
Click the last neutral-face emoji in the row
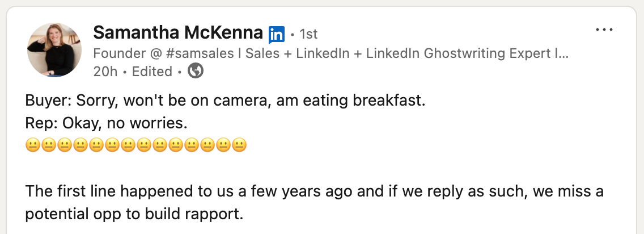(239, 145)
